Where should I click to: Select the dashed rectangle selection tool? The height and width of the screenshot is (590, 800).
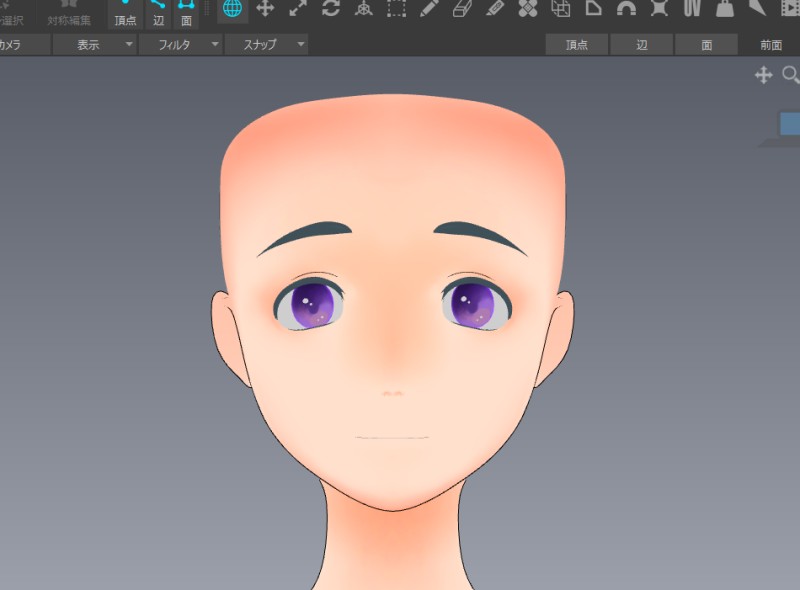(x=396, y=8)
